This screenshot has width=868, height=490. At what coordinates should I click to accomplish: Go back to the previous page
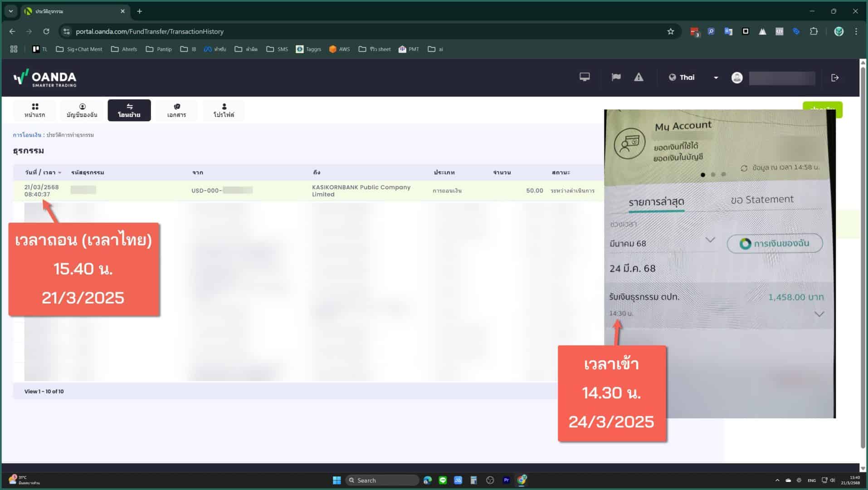click(x=12, y=31)
